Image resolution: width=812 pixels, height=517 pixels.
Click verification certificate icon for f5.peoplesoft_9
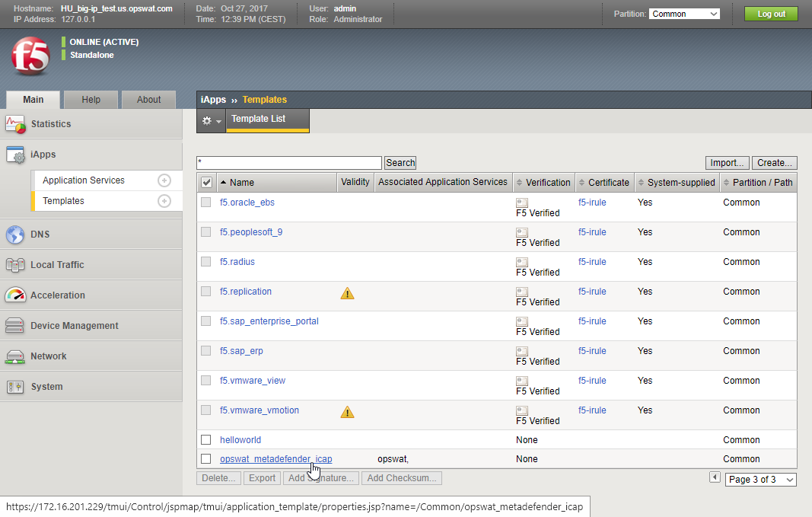point(522,232)
